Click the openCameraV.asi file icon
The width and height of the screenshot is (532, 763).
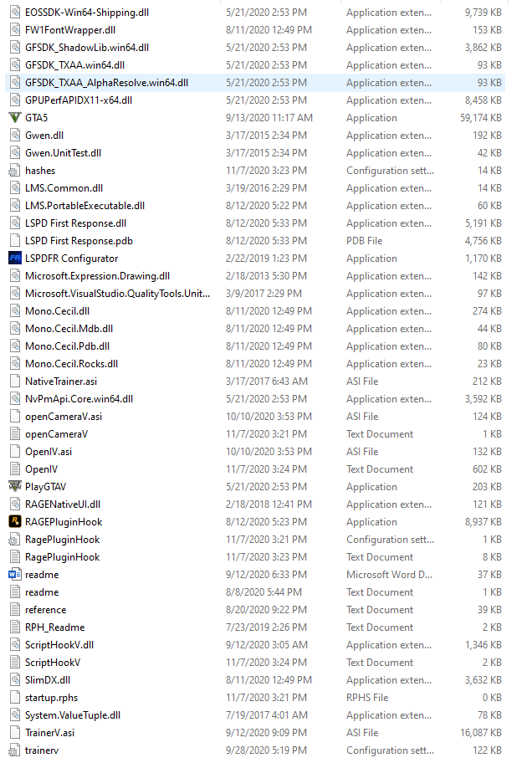tap(15, 417)
